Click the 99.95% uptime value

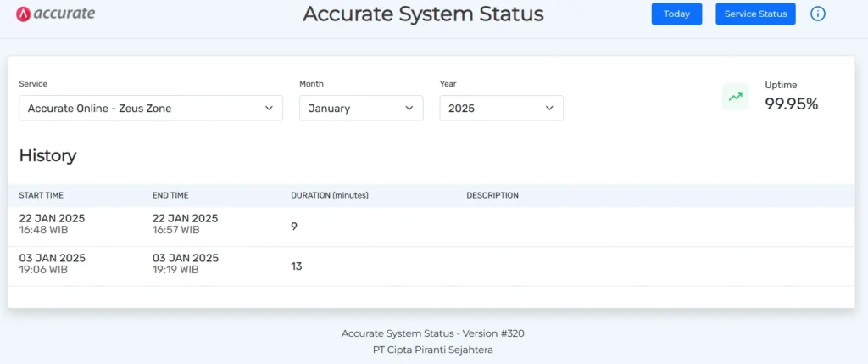point(791,104)
